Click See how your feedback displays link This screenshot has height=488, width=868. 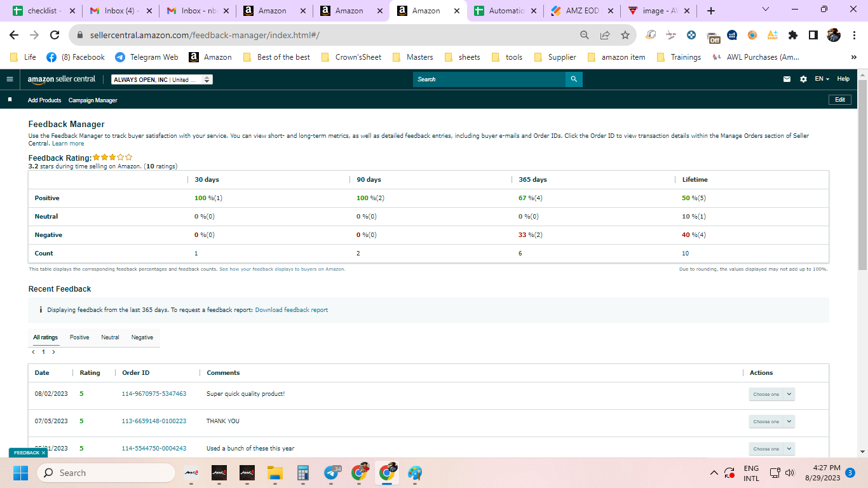(x=282, y=269)
